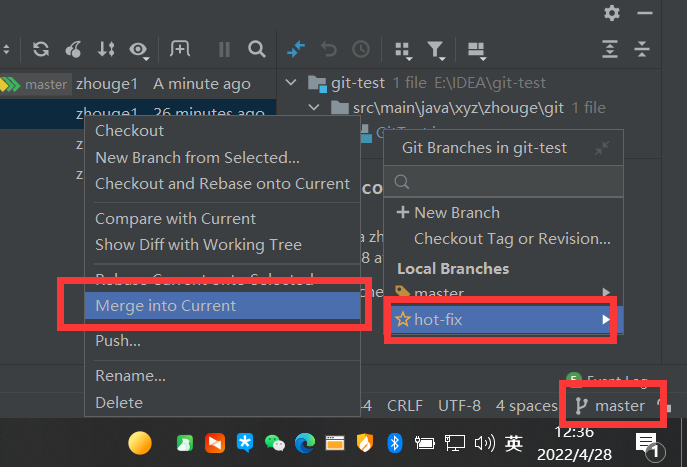
Task: Select Checkout in the context menu
Action: 222,131
